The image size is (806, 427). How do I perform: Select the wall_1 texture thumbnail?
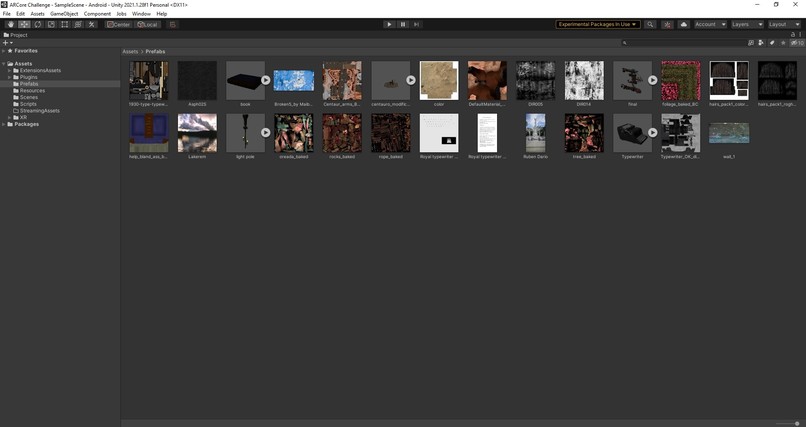click(x=729, y=133)
